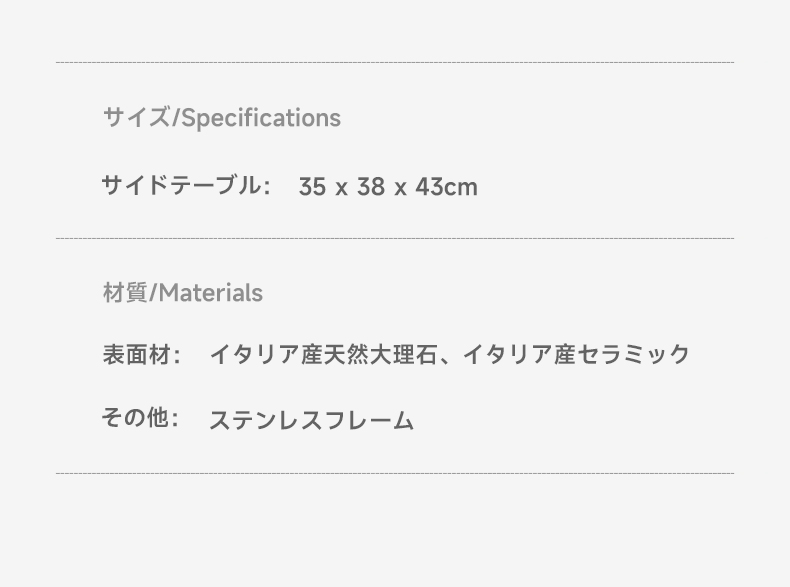Image resolution: width=790 pixels, height=587 pixels.
Task: Click the 43cm value
Action: (446, 187)
